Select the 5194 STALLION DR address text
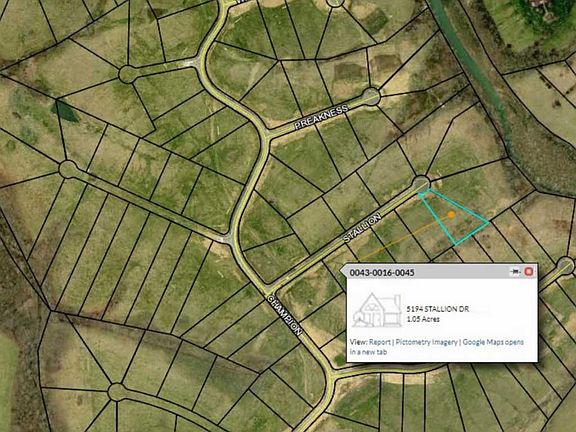The height and width of the screenshot is (432, 576). [438, 309]
